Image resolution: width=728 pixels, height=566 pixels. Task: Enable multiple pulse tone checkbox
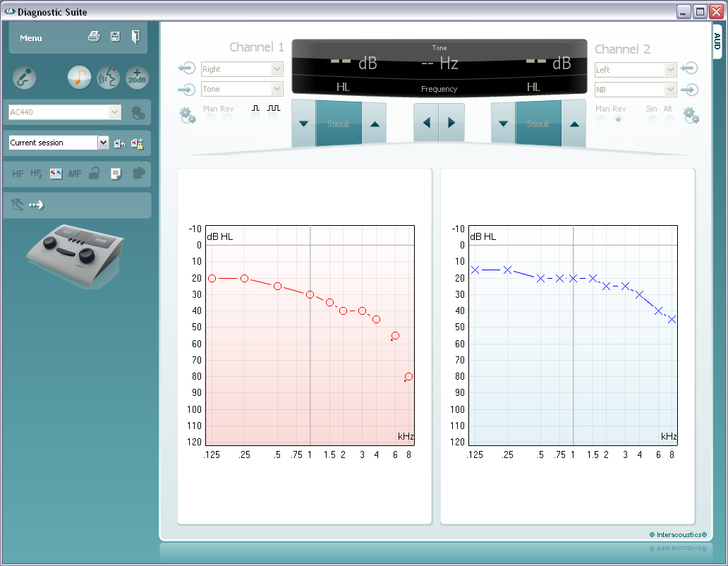pos(272,117)
